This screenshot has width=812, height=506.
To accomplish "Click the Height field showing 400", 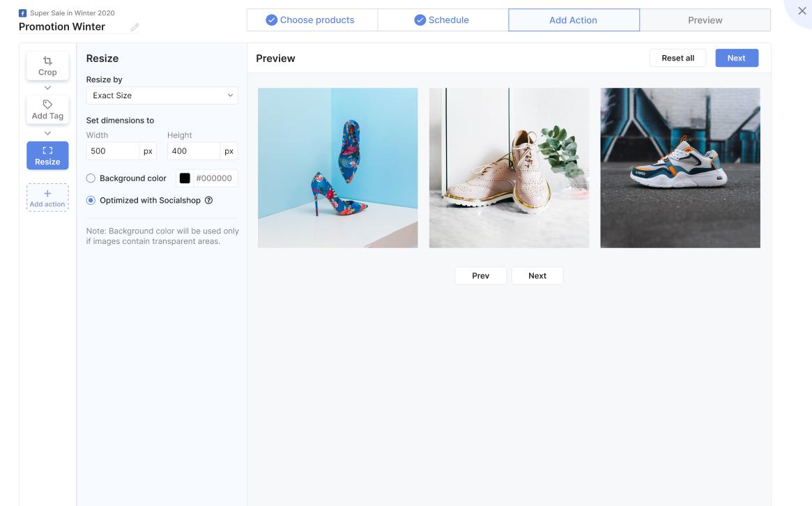I will point(194,151).
